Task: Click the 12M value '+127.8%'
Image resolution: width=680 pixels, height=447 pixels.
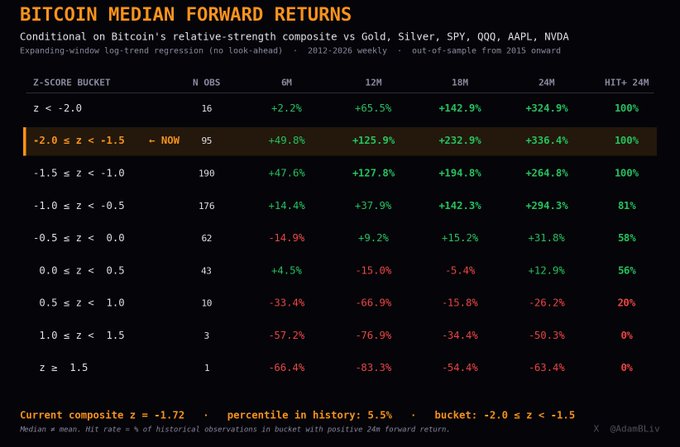Action: [373, 173]
